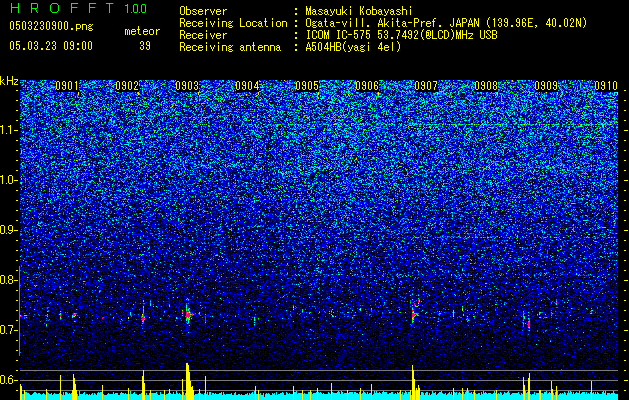Click the 0.6 frequency axis label
The image size is (629, 400).
[x=9, y=380]
